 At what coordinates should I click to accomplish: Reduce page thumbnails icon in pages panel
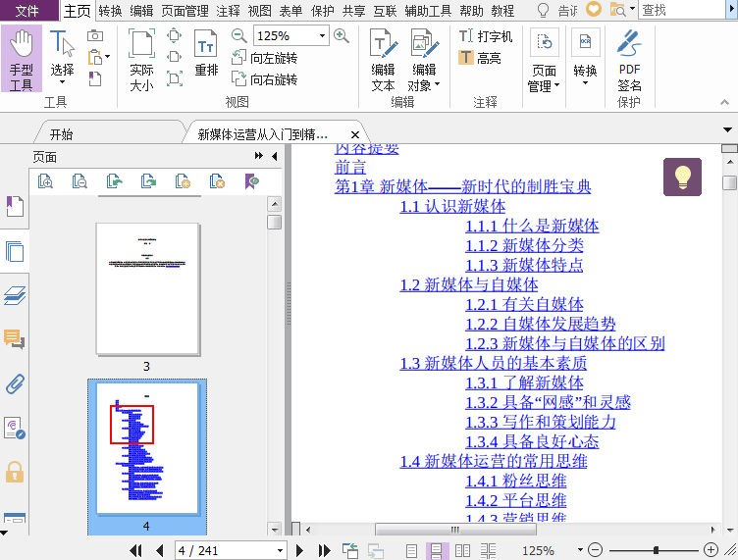click(x=79, y=181)
